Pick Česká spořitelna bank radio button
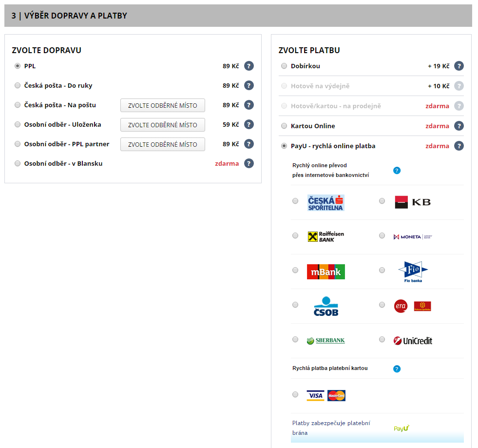This screenshot has width=478, height=448. point(295,201)
